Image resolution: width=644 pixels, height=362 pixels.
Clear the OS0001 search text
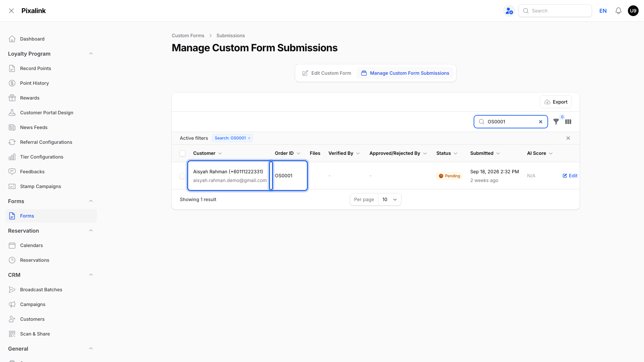pos(541,122)
